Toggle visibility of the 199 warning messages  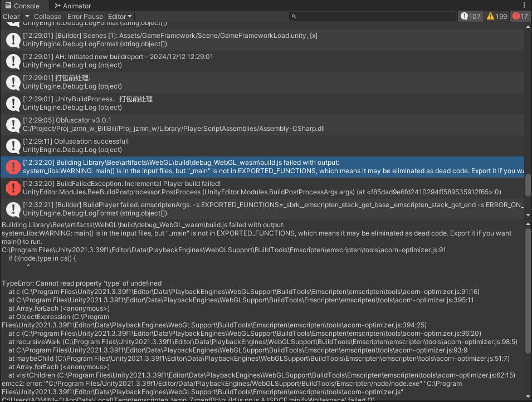496,16
